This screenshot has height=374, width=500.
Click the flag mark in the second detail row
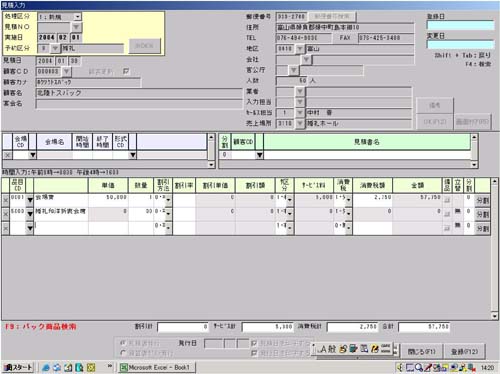(458, 211)
